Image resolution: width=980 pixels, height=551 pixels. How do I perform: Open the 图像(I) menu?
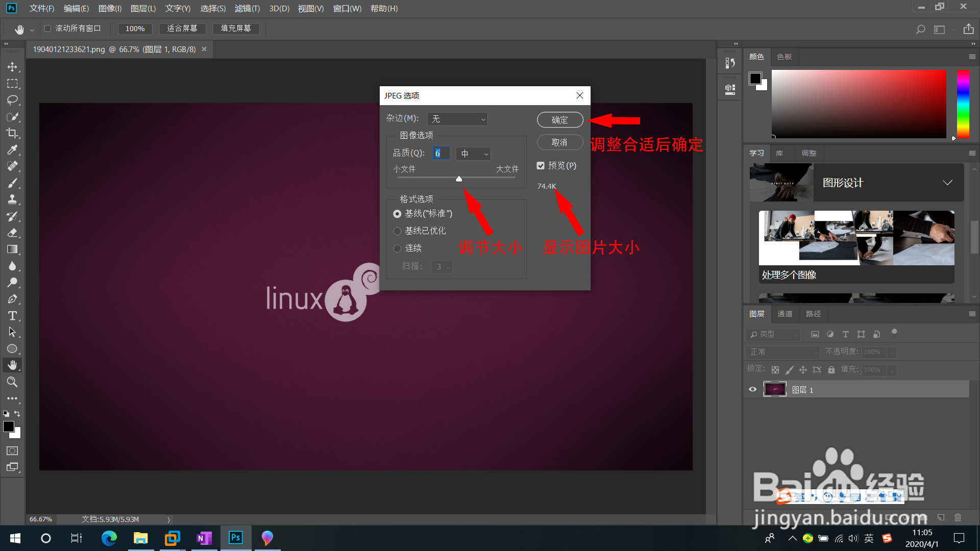pos(110,9)
